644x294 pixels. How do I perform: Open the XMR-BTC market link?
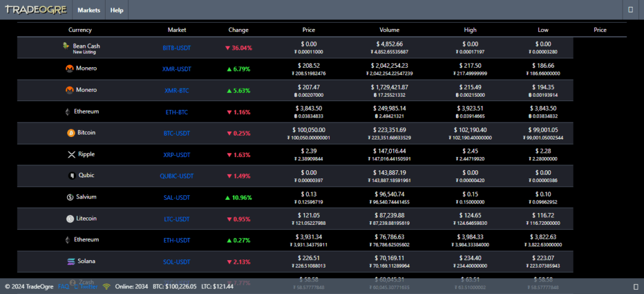(x=177, y=90)
